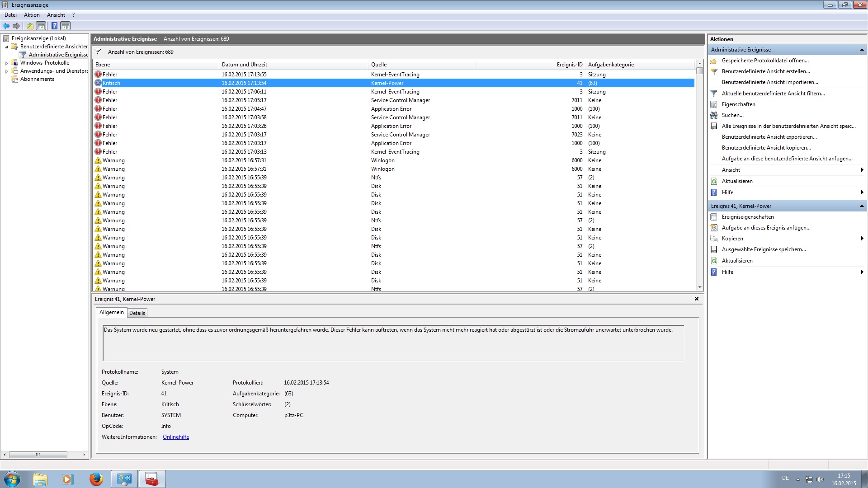This screenshot has width=868, height=488.
Task: Expand the Kopieren submenu arrow
Action: point(862,239)
